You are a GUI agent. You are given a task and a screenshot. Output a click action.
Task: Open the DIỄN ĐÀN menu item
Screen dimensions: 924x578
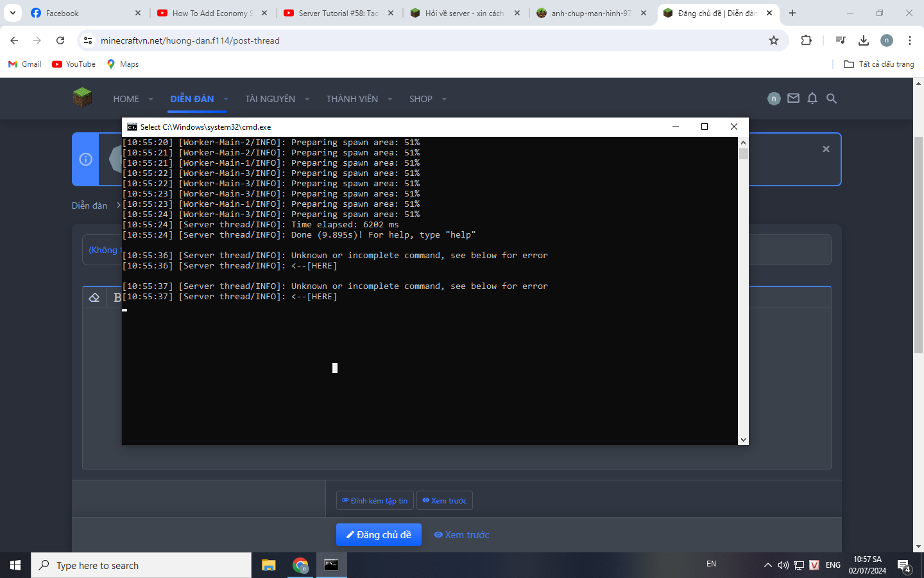(192, 99)
